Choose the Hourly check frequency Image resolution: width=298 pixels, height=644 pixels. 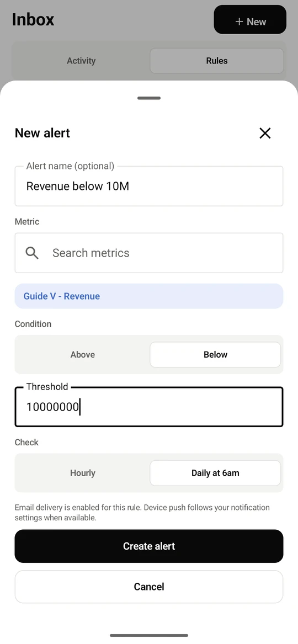point(83,473)
